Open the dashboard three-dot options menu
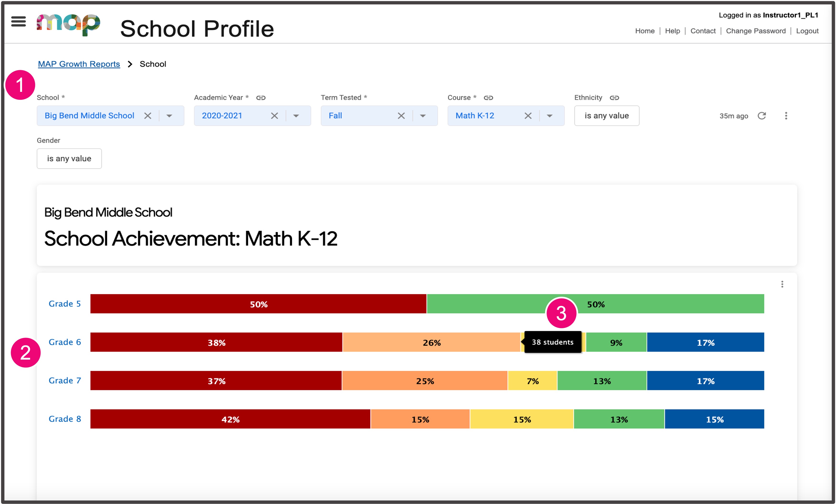Screen dimensions: 836x504 click(786, 116)
